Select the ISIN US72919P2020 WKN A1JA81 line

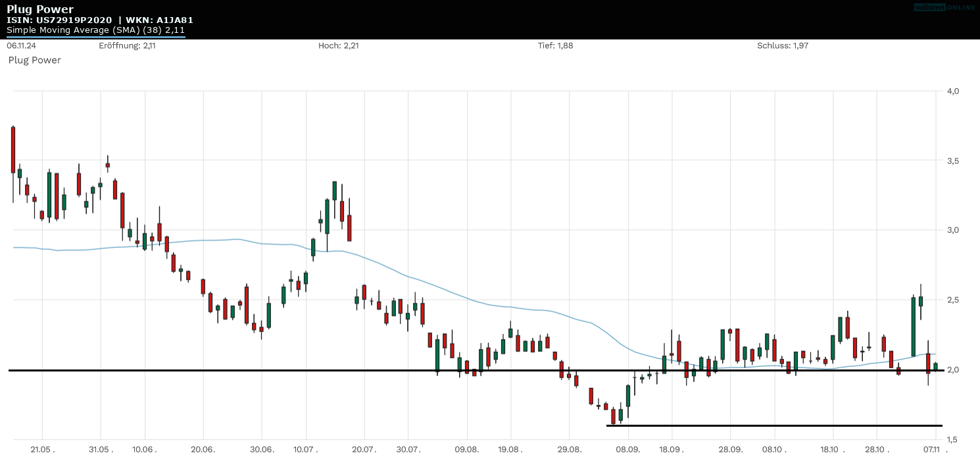click(100, 20)
